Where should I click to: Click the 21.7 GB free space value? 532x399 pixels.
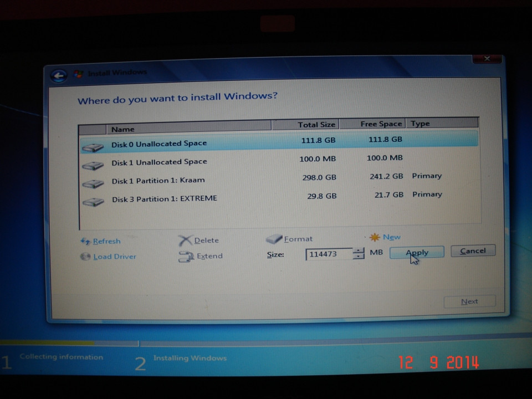click(x=389, y=195)
